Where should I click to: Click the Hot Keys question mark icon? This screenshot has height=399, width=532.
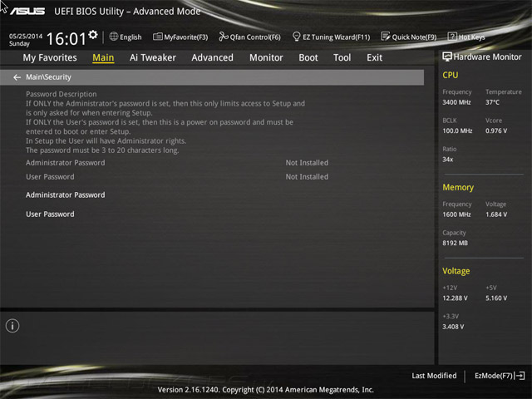pos(452,37)
